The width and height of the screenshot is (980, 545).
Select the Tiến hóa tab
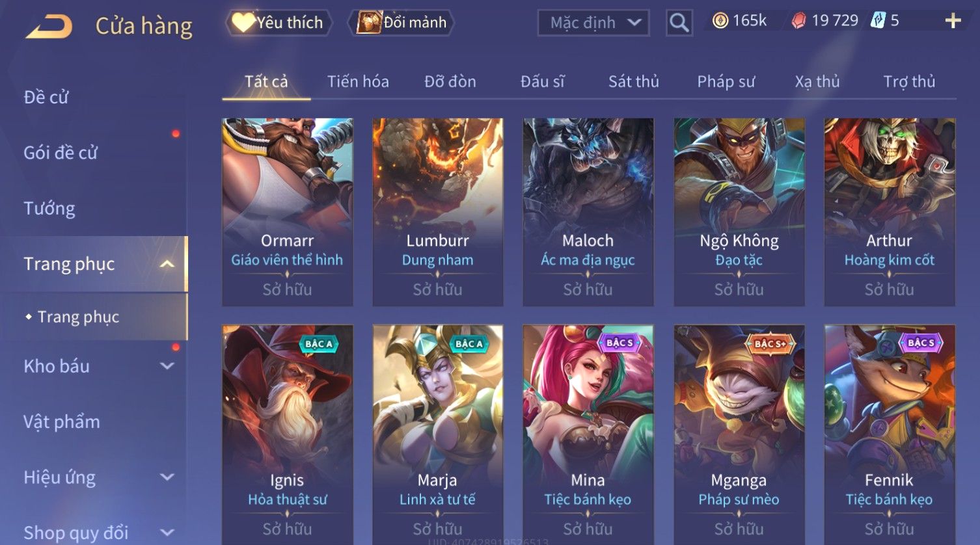(358, 82)
